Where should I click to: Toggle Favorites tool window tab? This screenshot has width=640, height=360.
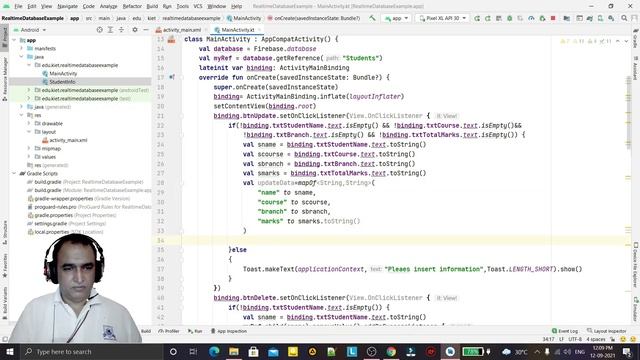click(4, 265)
